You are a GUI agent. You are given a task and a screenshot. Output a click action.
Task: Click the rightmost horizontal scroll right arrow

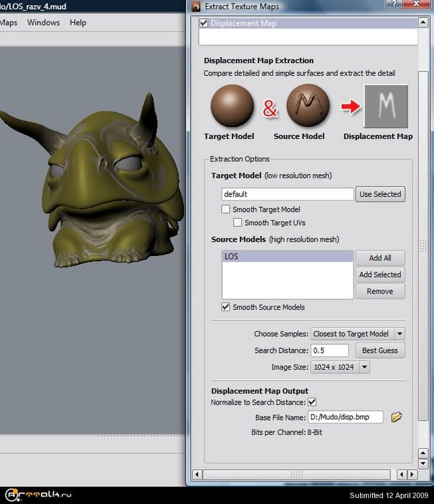(413, 474)
